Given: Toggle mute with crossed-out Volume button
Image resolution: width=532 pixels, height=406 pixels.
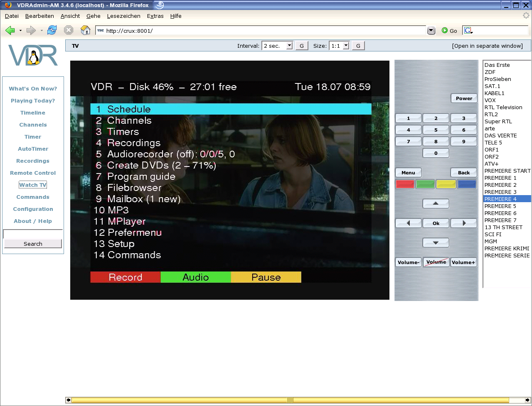Looking at the screenshot, I should coord(436,262).
